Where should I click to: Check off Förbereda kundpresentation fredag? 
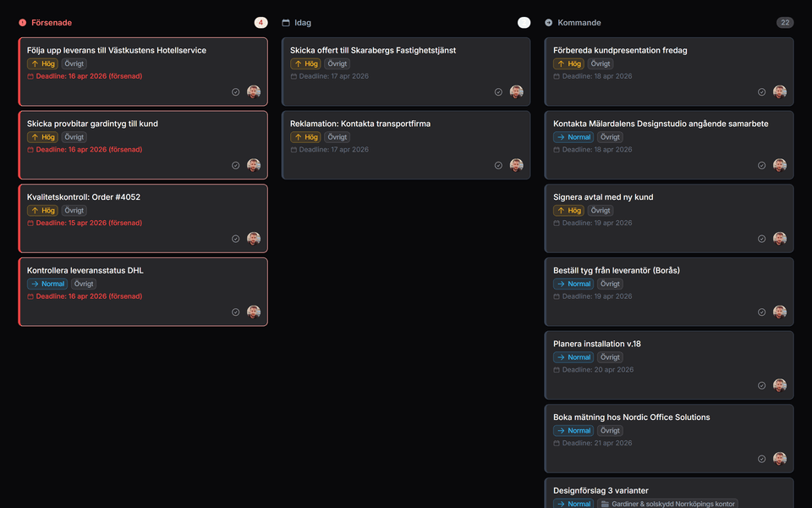(x=762, y=92)
